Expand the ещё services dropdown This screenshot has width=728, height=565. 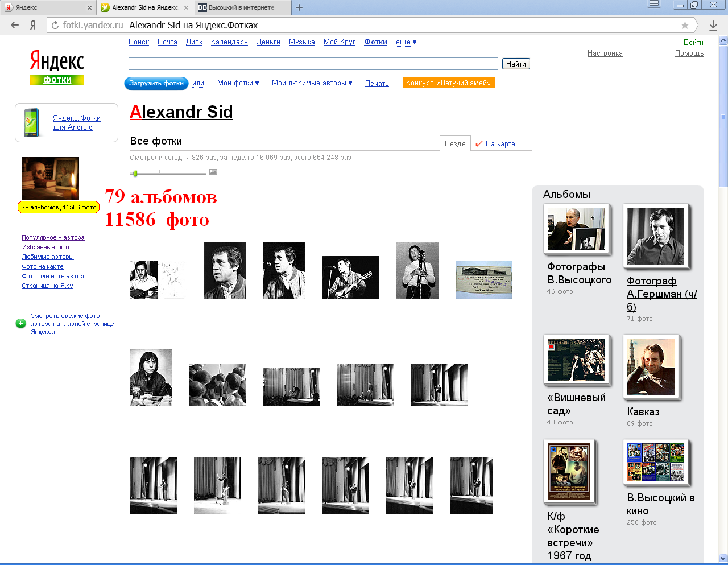click(406, 42)
